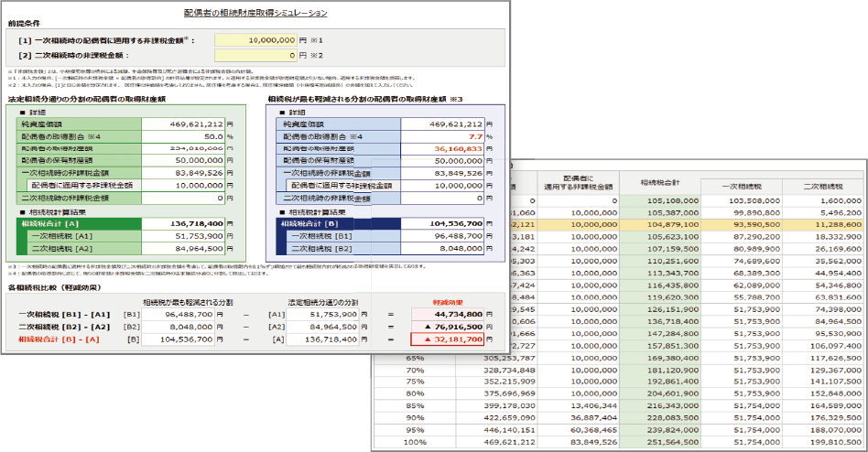The image size is (868, 452).
Task: Click the highlighted 104,879,100 cell in the ratio table
Action: 660,224
